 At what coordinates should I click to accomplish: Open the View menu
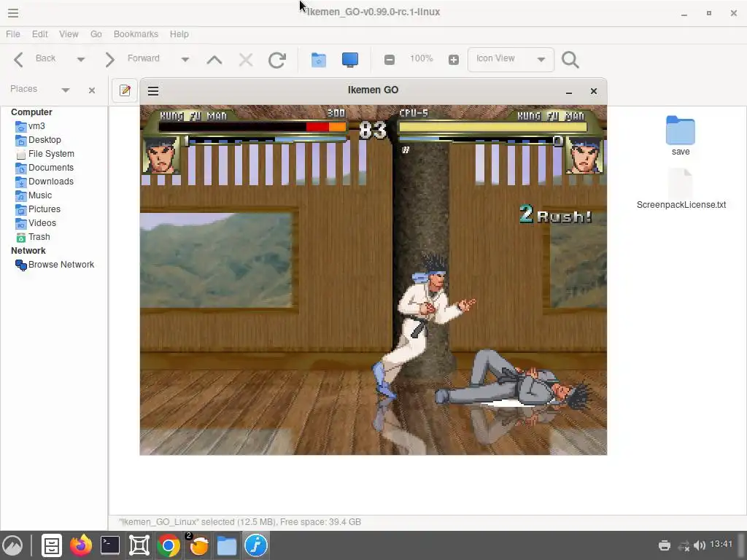click(x=69, y=34)
